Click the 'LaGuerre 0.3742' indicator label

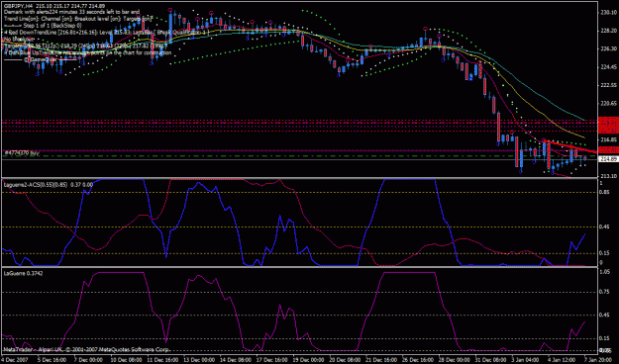[24, 273]
